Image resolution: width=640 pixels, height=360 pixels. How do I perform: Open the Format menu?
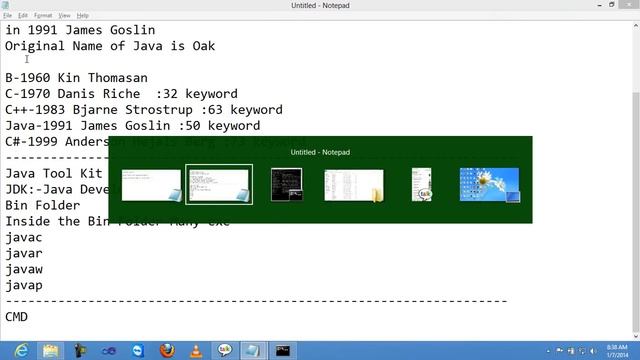click(x=43, y=16)
